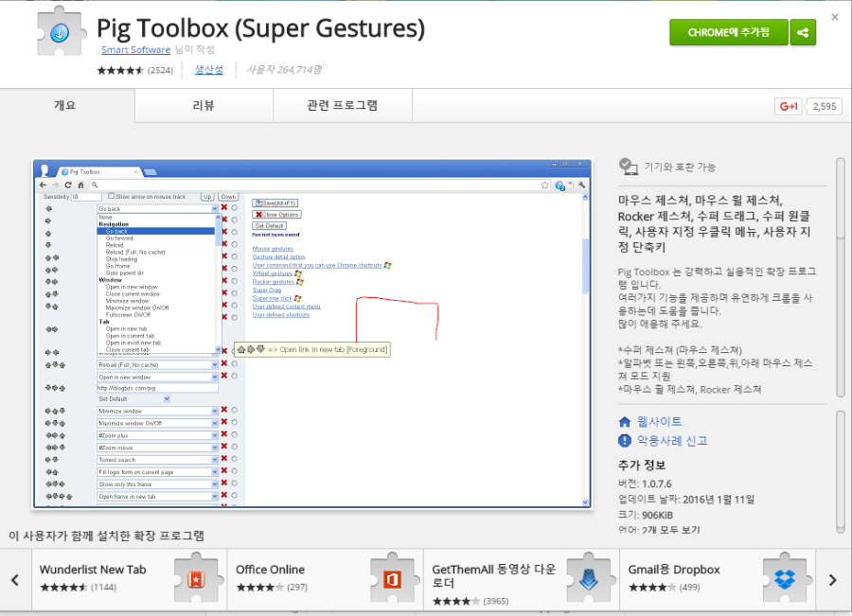Click the bookmark star in the preview address bar
The height and width of the screenshot is (616, 852).
(x=545, y=185)
